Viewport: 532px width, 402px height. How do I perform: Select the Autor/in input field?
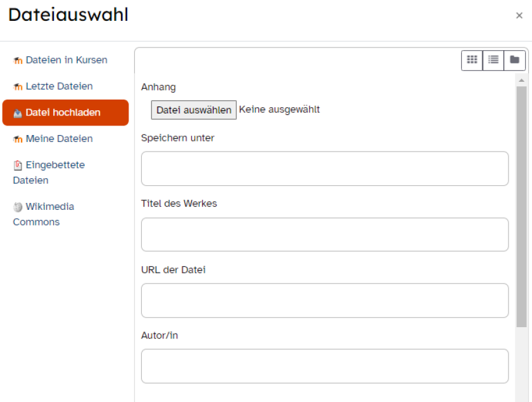[x=324, y=366]
